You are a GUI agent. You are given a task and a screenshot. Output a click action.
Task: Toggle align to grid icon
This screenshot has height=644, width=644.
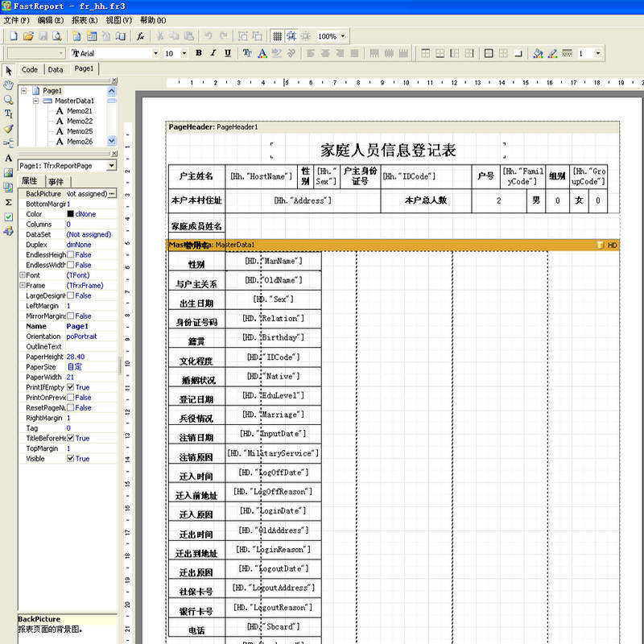pos(291,36)
